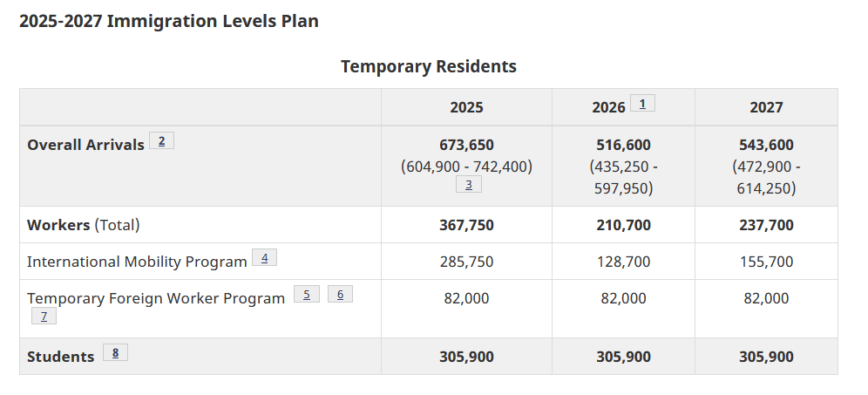Click the Temporary Residents table caption

tap(429, 66)
